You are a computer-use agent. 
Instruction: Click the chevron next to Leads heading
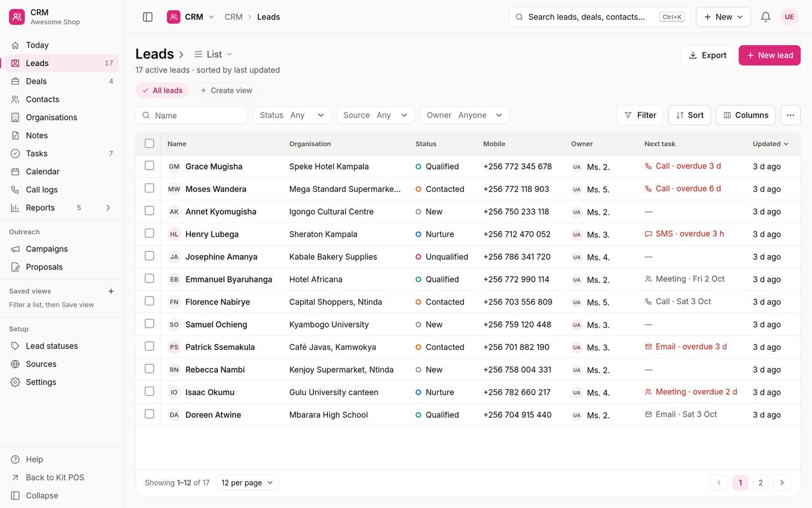click(181, 55)
